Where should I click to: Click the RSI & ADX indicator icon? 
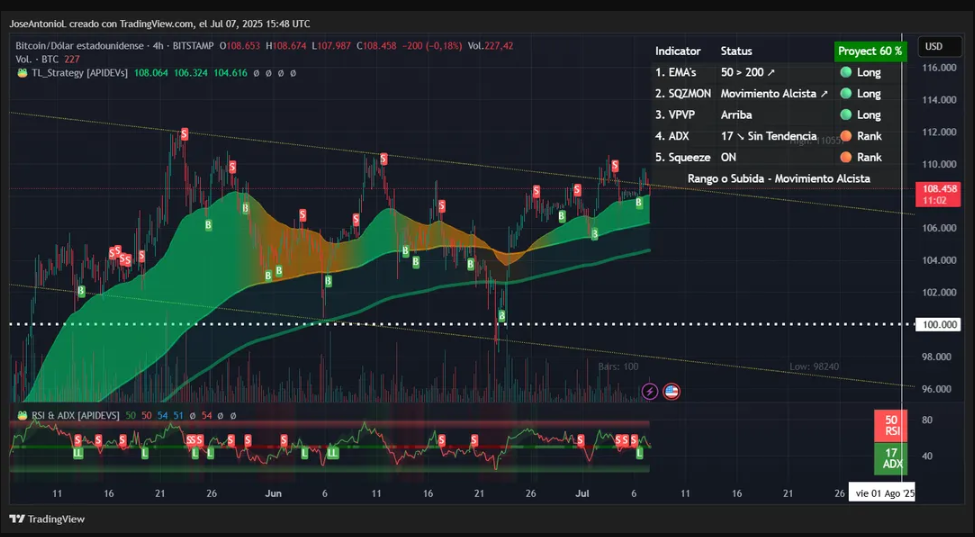tap(21, 415)
